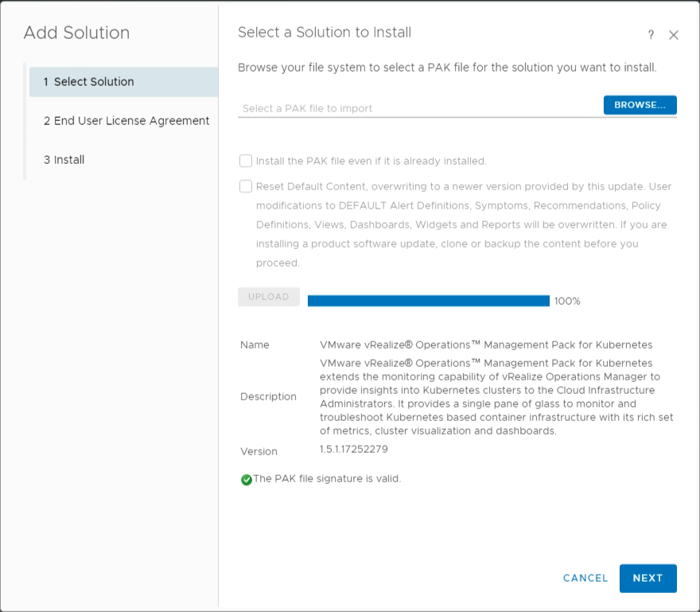Viewport: 700px width, 612px height.
Task: Click the Name value for Kubernetes management pack
Action: pyautogui.click(x=486, y=345)
